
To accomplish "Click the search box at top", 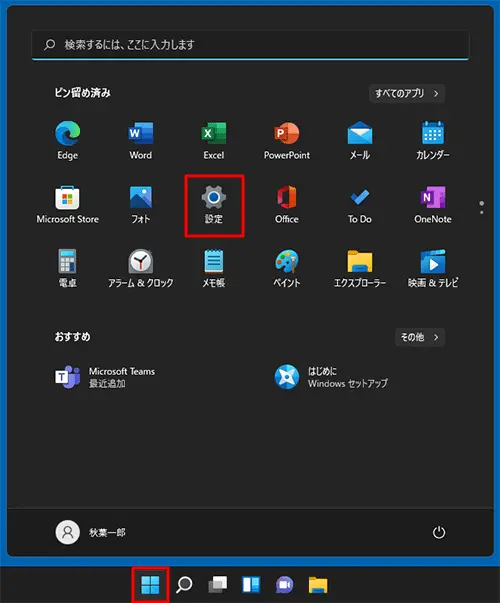I will [x=250, y=45].
